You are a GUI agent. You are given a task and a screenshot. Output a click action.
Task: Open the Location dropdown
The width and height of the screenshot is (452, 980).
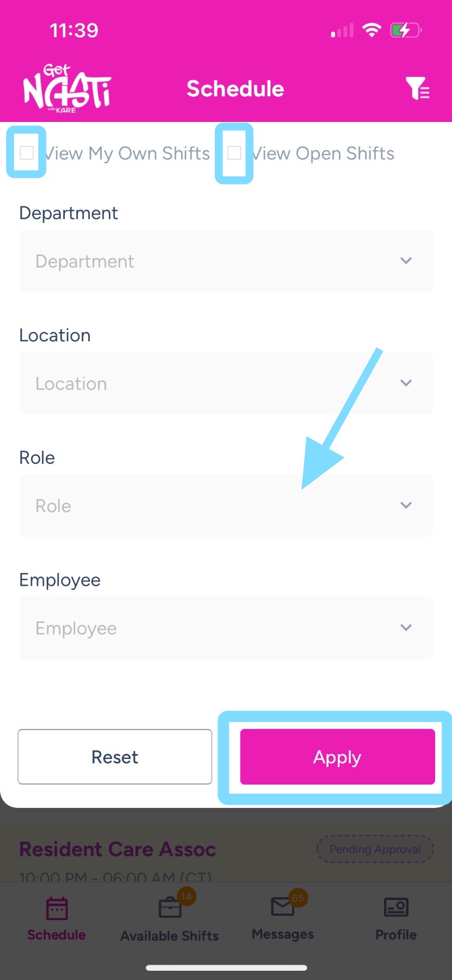(226, 383)
